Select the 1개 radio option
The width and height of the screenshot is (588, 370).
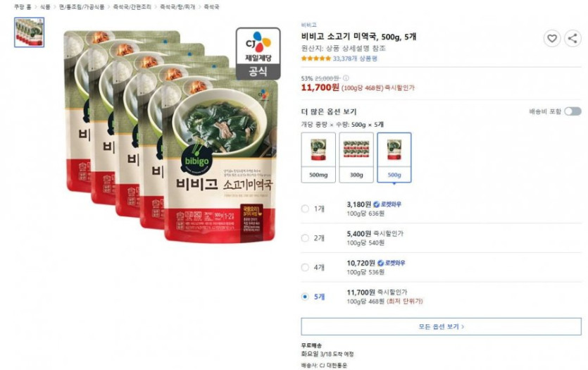tap(305, 209)
